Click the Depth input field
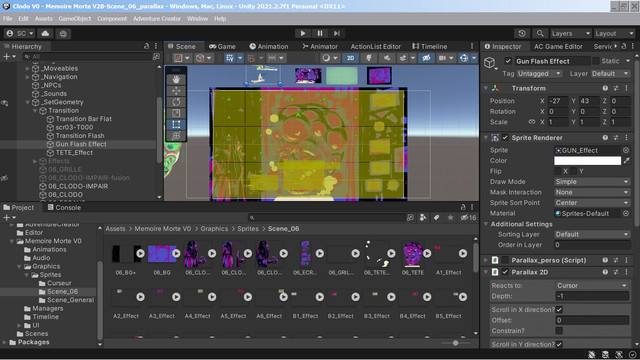Image resolution: width=640 pixels, height=360 pixels. pyautogui.click(x=592, y=296)
